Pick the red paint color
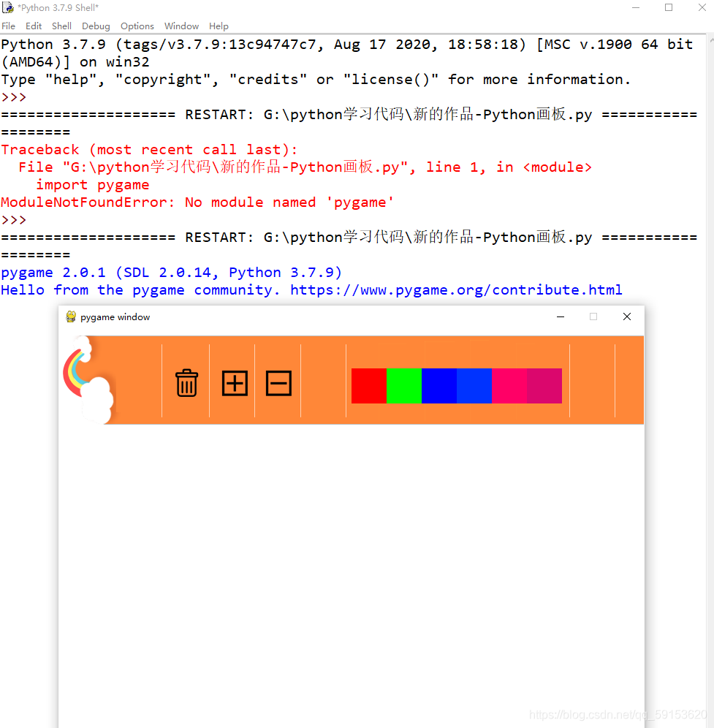Viewport: 714px width, 728px height. (x=368, y=386)
